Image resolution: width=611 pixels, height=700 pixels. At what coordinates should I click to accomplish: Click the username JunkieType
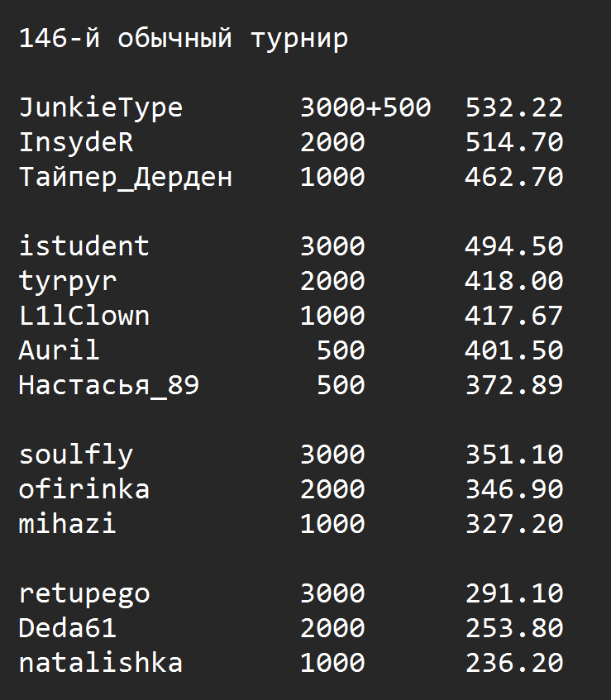pyautogui.click(x=100, y=108)
